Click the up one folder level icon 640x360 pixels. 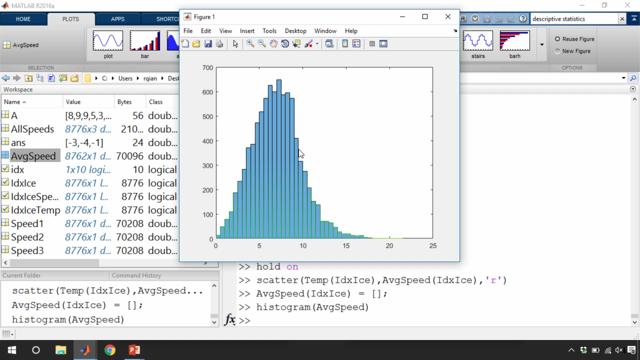point(29,78)
